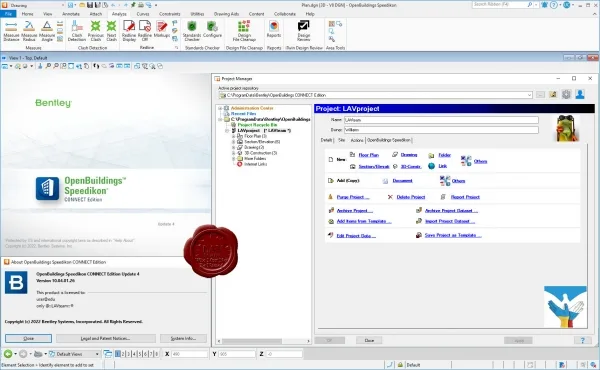Click the help question mark button in Project Manager

point(582,340)
